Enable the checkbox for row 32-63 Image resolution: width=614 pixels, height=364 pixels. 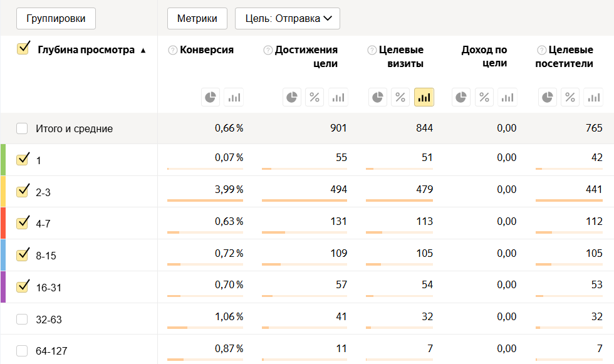point(23,319)
